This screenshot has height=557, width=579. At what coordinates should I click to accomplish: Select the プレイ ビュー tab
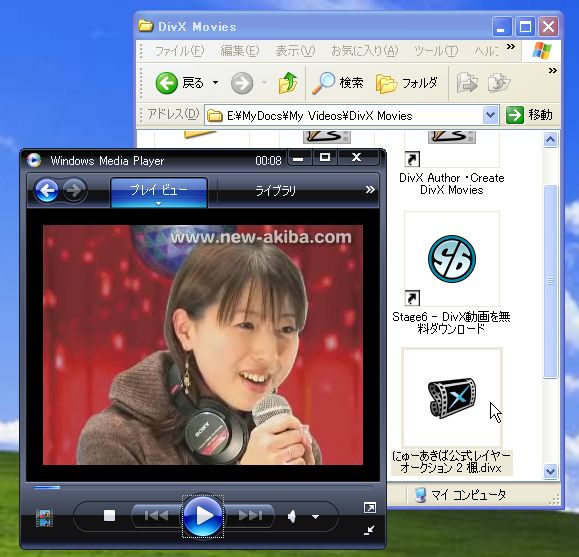point(159,192)
